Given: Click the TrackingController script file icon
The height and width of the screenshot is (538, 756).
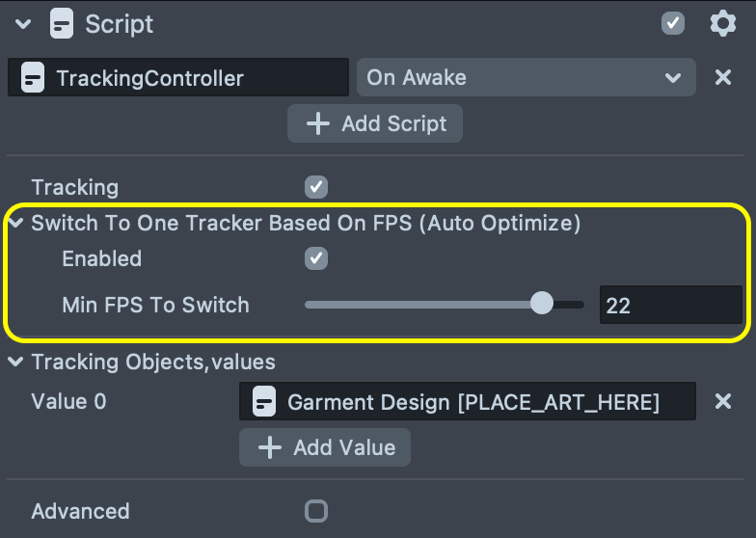Looking at the screenshot, I should click(x=33, y=78).
